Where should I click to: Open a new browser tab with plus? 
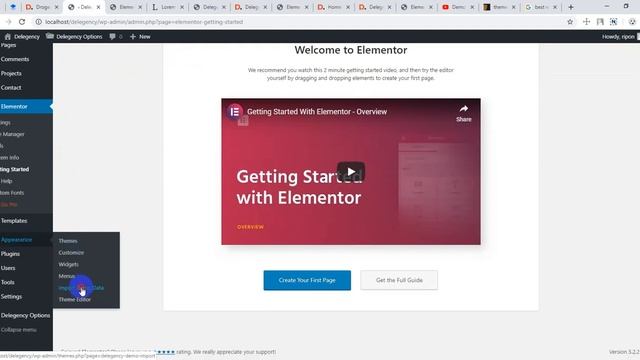tap(571, 7)
